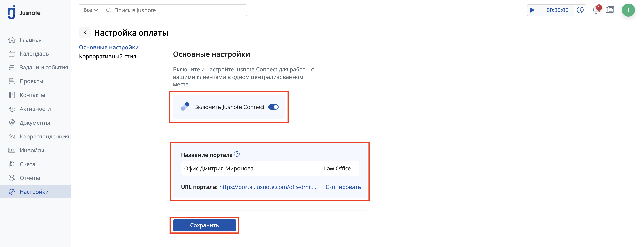This screenshot has width=644, height=247.
Task: Open the news feed icon
Action: coord(610,10)
